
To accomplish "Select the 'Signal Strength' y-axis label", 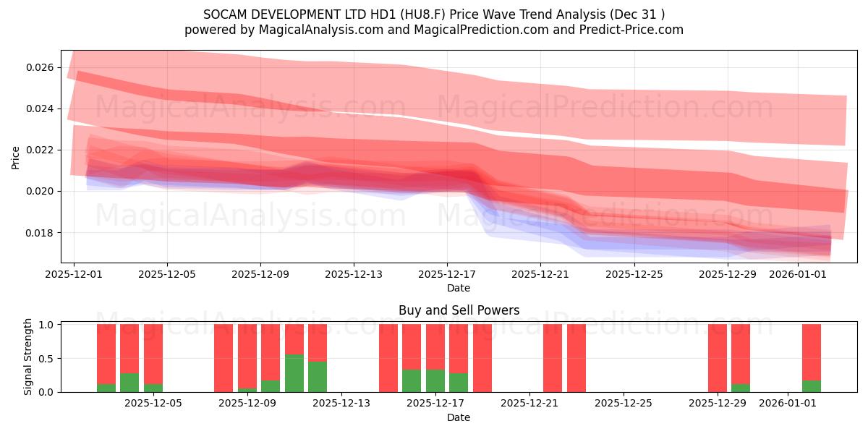I will 28,358.
